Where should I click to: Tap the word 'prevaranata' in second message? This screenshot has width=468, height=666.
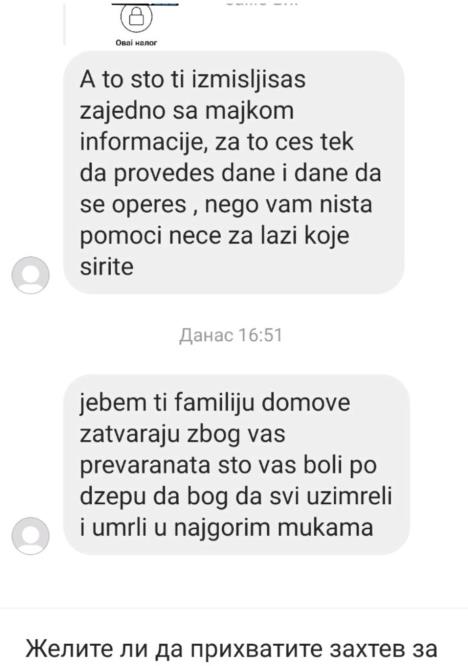145,466
